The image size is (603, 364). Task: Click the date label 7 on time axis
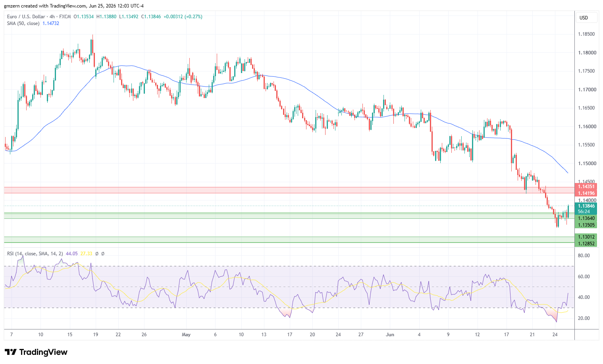tap(12, 335)
